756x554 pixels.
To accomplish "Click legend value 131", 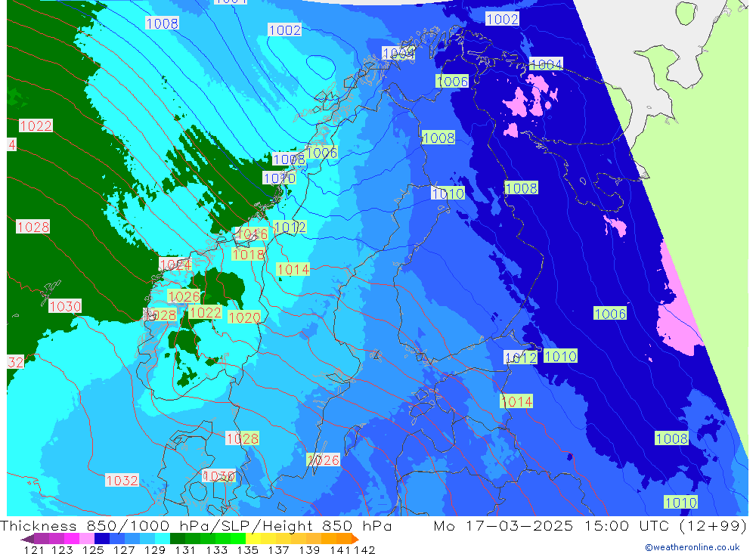I will 185,550.
